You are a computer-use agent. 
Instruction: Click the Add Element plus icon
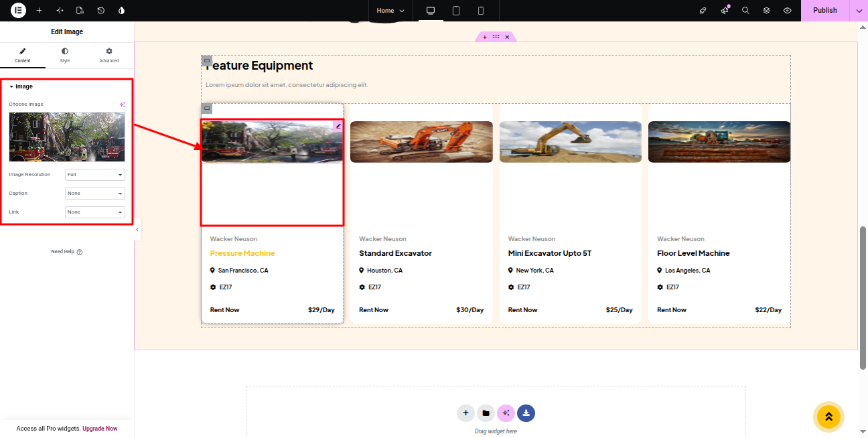(x=39, y=11)
